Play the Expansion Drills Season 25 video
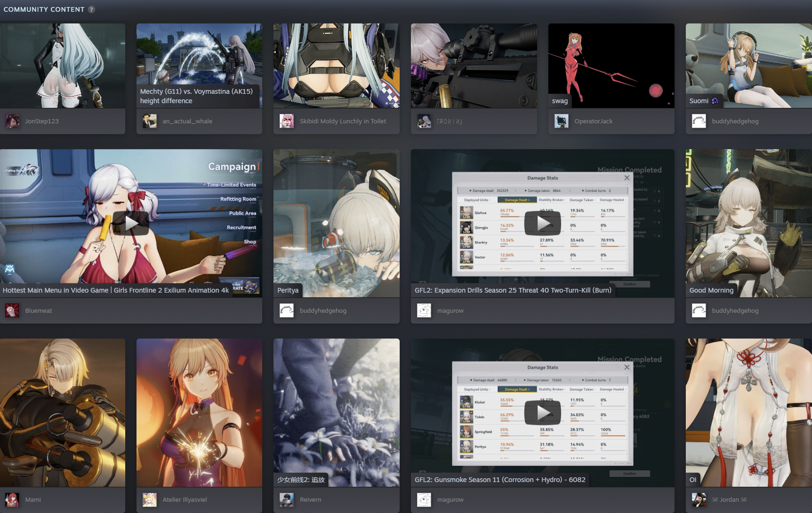Screen dimensions: 812x513 pyautogui.click(x=543, y=223)
